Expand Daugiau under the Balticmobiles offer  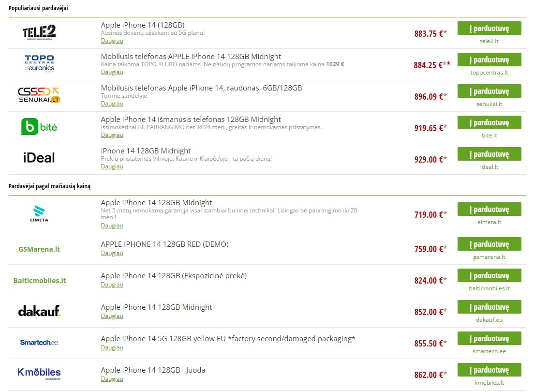click(x=112, y=284)
